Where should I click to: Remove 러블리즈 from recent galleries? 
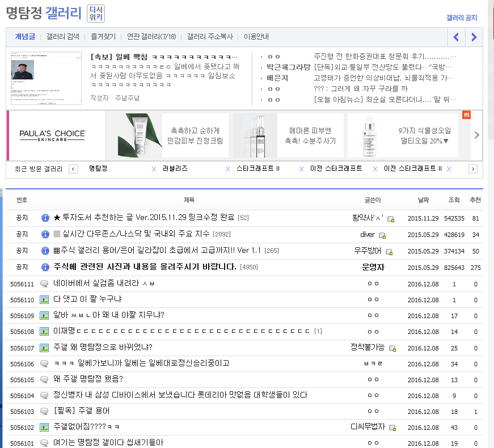228,169
